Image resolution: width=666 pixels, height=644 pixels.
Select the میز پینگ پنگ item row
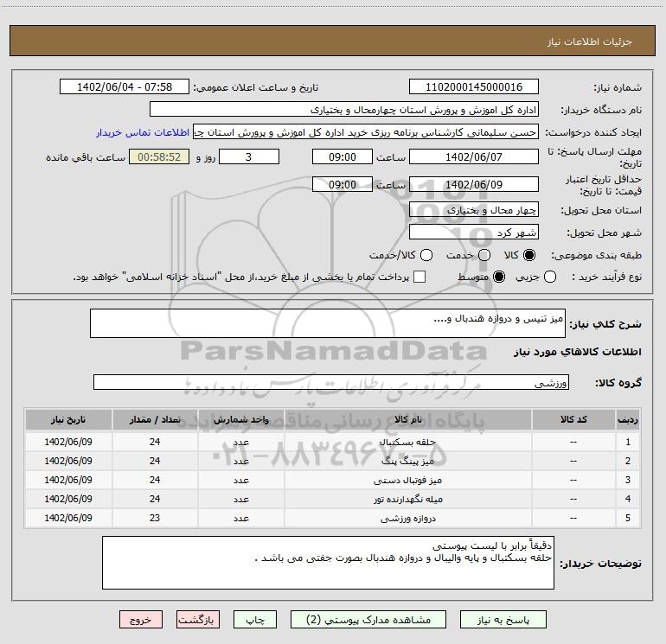click(333, 461)
